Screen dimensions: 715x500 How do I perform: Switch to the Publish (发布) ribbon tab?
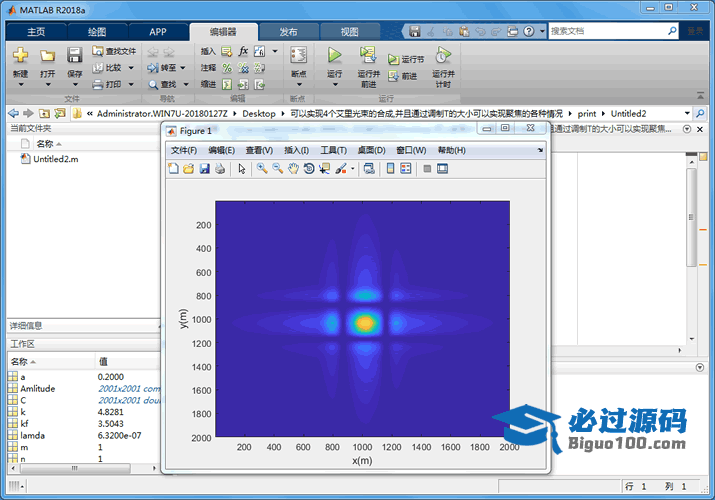click(289, 32)
